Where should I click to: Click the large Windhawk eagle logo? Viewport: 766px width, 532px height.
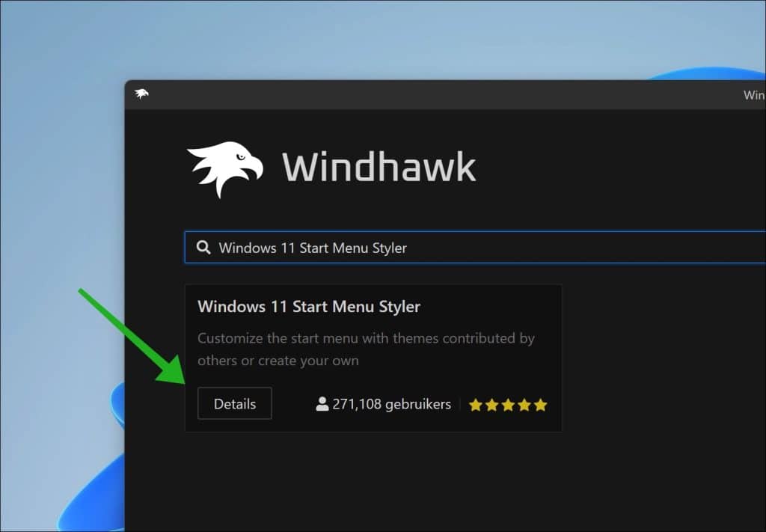coord(224,168)
